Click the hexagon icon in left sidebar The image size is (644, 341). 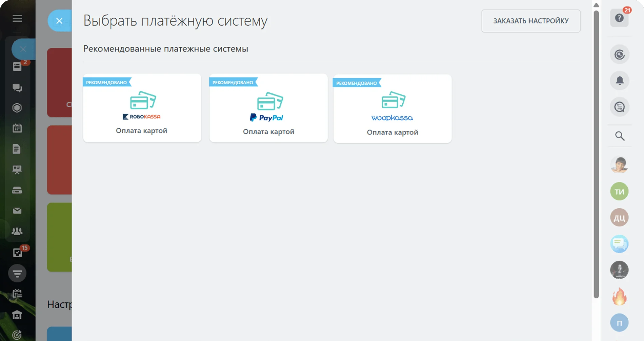(x=17, y=108)
